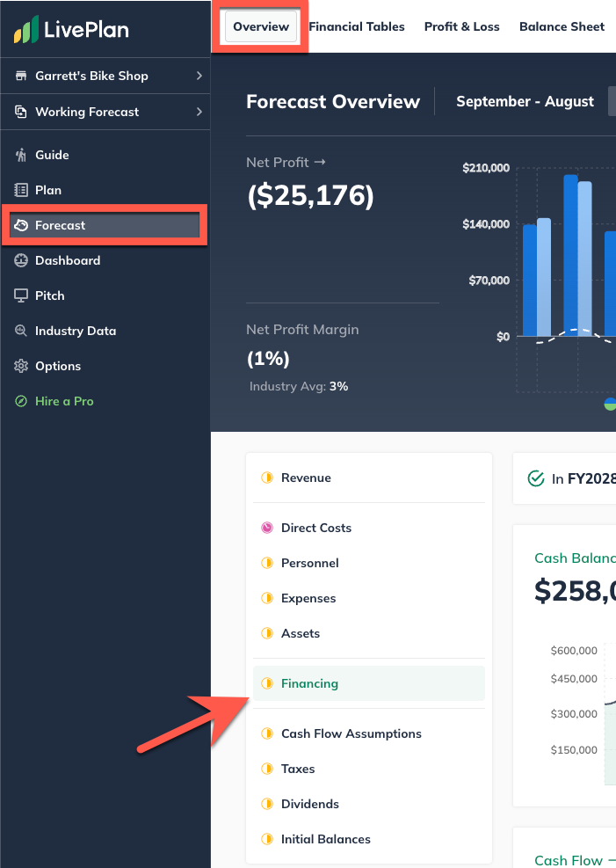Screen dimensions: 616x868
Task: Click the Industry Data magnifier icon
Action: point(21,331)
